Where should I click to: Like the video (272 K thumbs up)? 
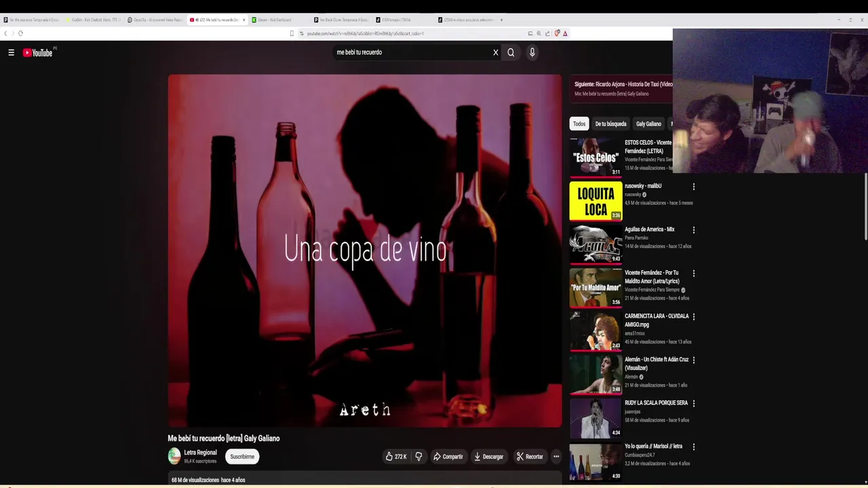click(x=396, y=457)
